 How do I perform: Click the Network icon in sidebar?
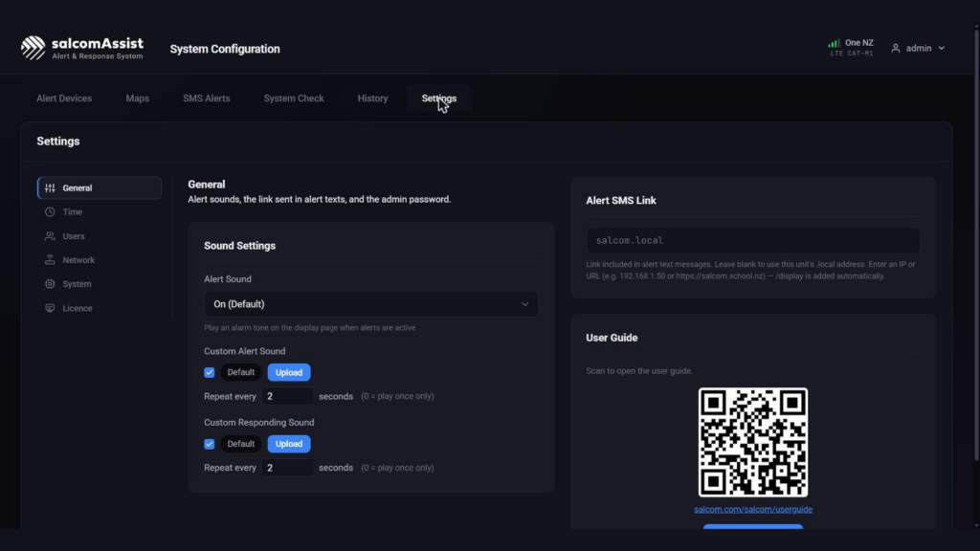(50, 260)
